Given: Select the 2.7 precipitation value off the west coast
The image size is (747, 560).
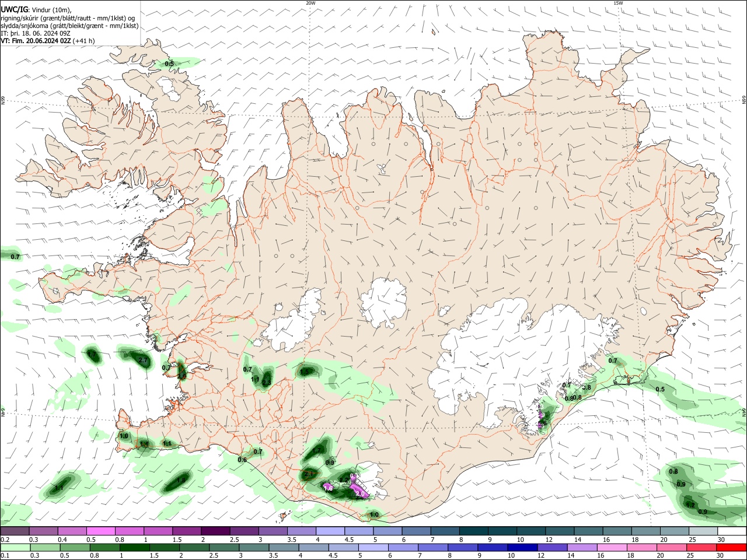Looking at the screenshot, I should coord(143,360).
